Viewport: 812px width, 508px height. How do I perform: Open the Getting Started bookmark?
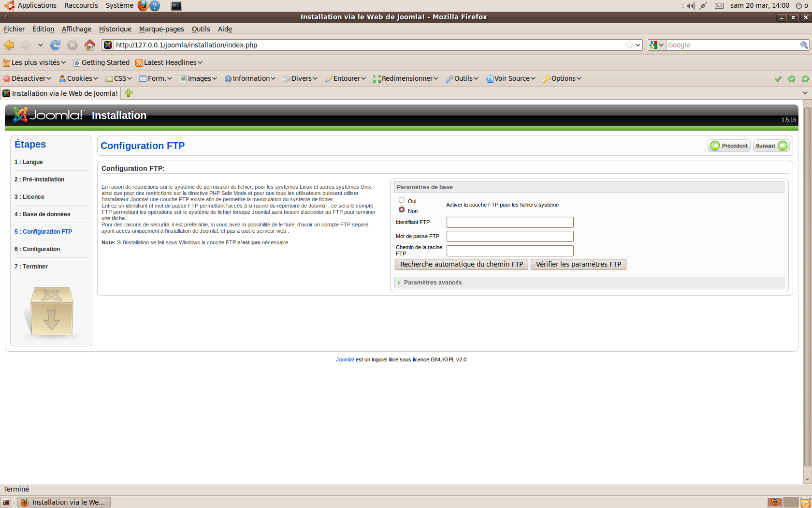(101, 62)
